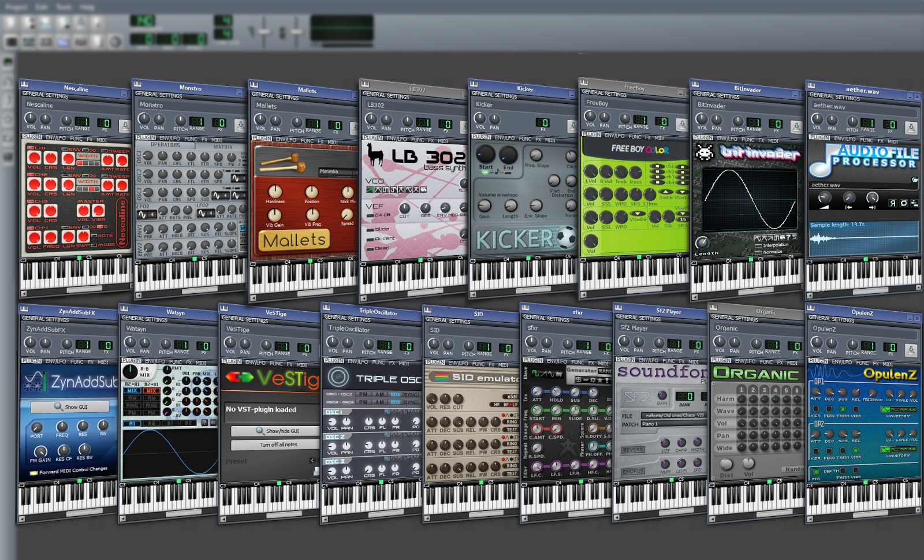Smooth the wave with BitInvader's S button
Image resolution: width=924 pixels, height=560 pixels.
pos(794,238)
